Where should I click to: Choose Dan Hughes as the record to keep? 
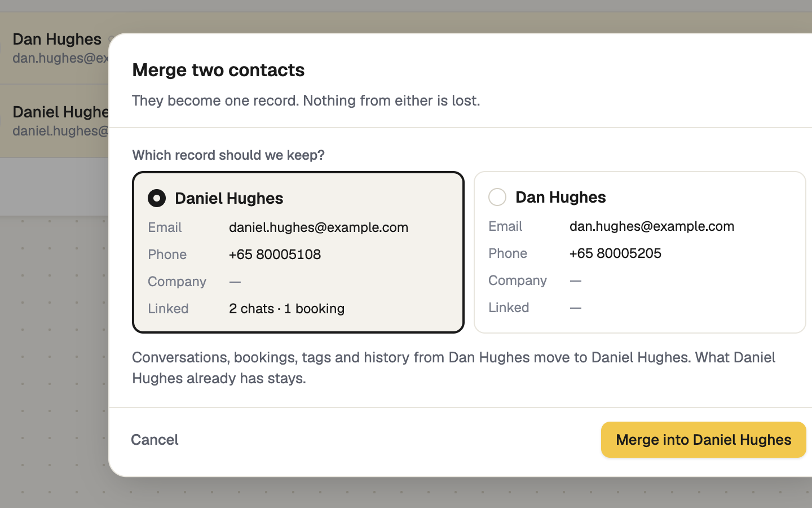tap(497, 197)
